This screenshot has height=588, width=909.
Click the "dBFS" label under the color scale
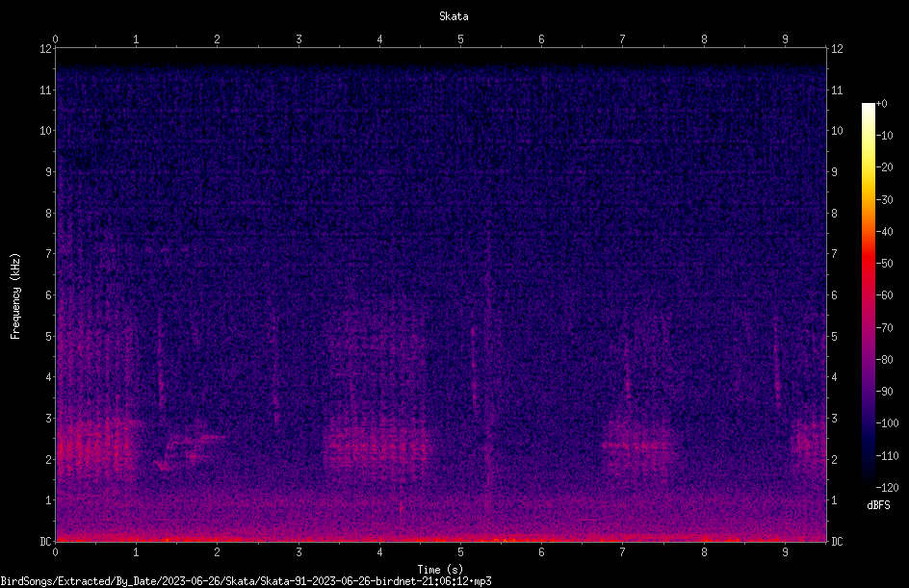[x=878, y=505]
